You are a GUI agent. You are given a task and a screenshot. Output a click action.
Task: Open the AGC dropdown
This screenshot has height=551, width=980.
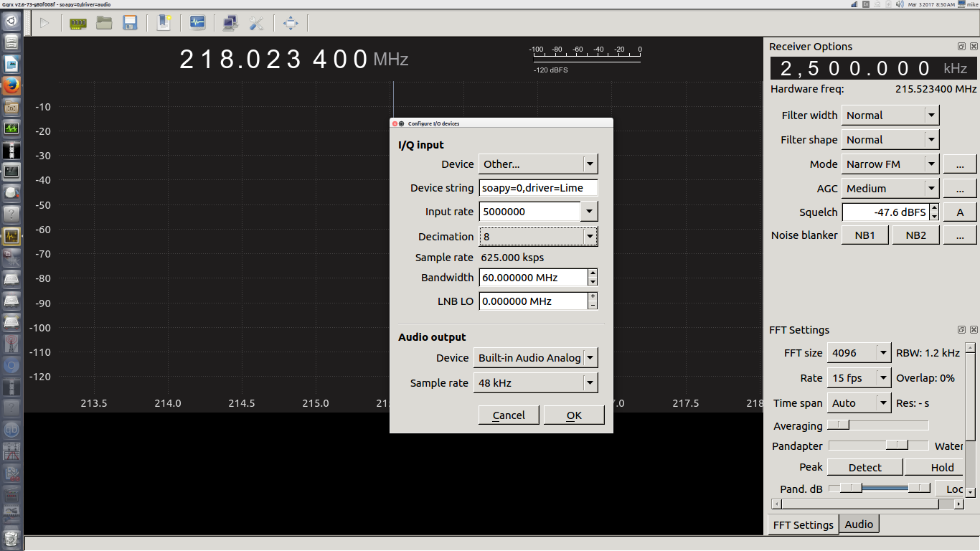point(890,188)
